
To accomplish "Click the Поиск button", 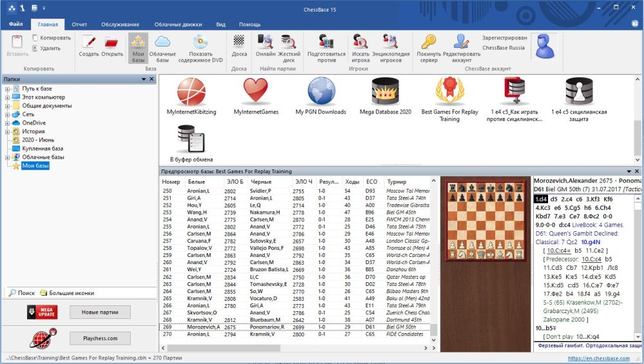I will 22,293.
